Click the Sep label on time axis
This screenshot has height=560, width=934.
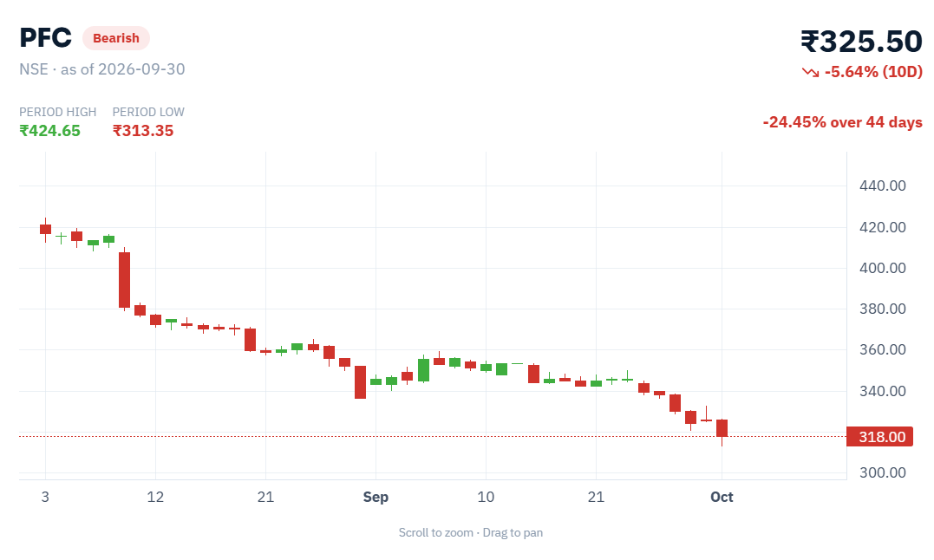[x=376, y=497]
